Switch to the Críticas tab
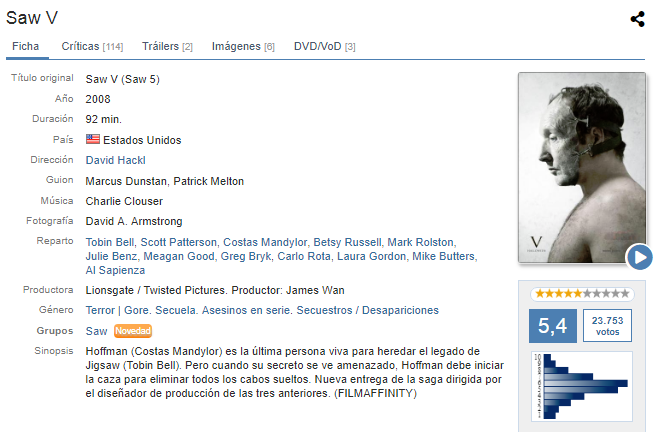 (92, 46)
